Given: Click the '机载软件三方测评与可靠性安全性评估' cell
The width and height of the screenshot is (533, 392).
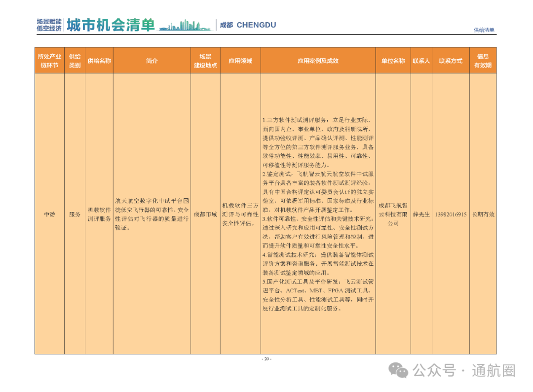Looking at the screenshot, I should coord(240,214).
